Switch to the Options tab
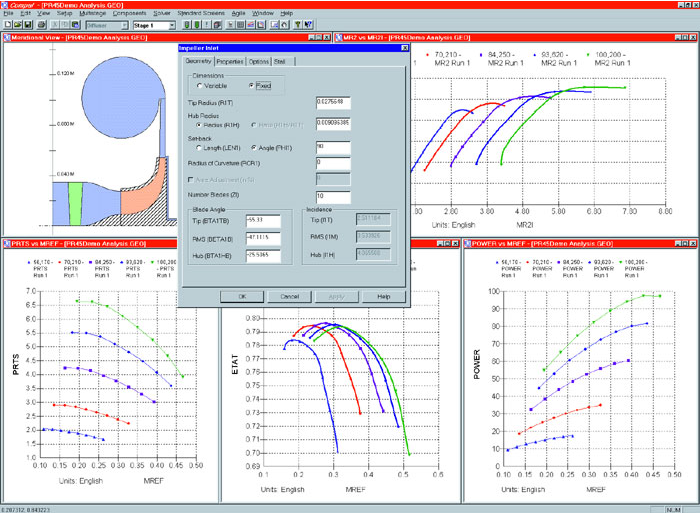Image resolution: width=700 pixels, height=513 pixels. (x=258, y=62)
